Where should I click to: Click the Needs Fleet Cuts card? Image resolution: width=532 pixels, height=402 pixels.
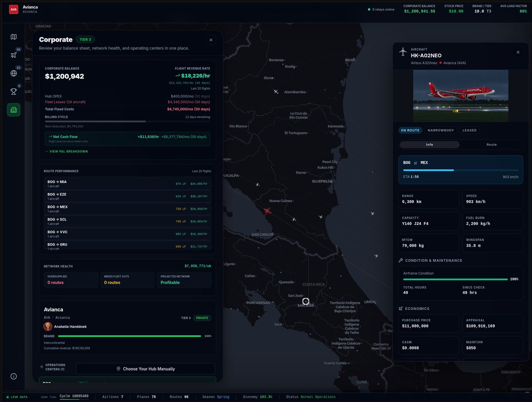pos(127,280)
